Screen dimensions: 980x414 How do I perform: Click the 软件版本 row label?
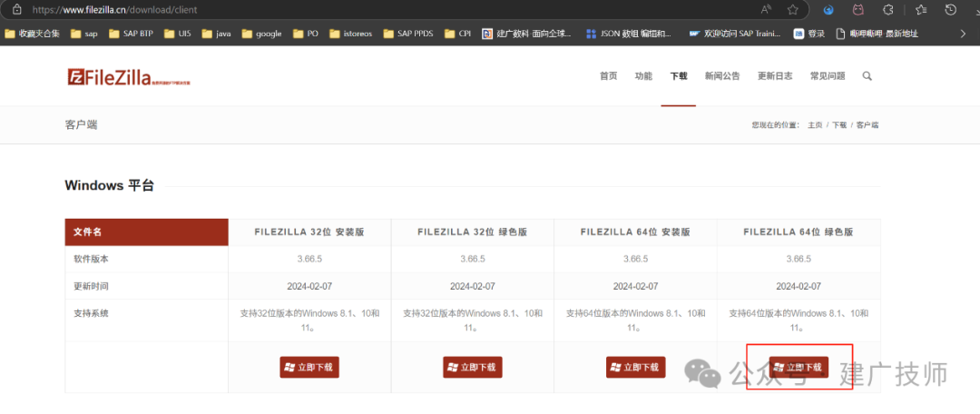(x=91, y=259)
